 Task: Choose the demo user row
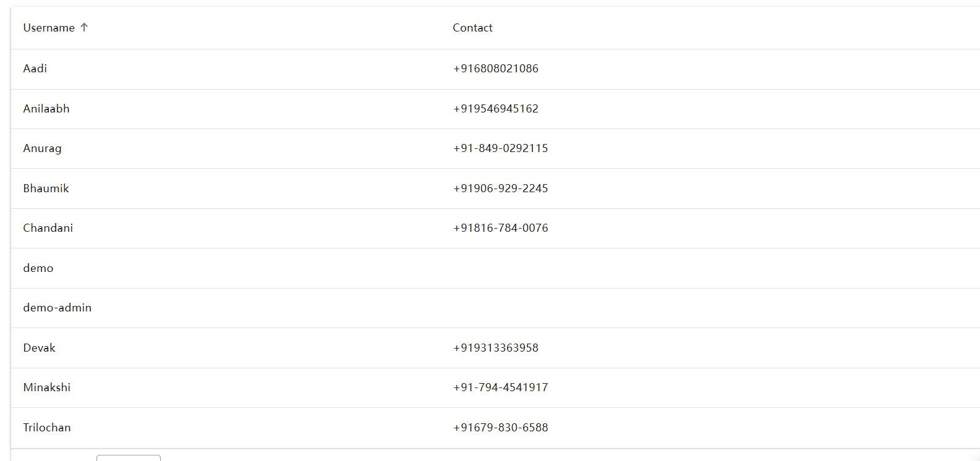click(x=495, y=268)
